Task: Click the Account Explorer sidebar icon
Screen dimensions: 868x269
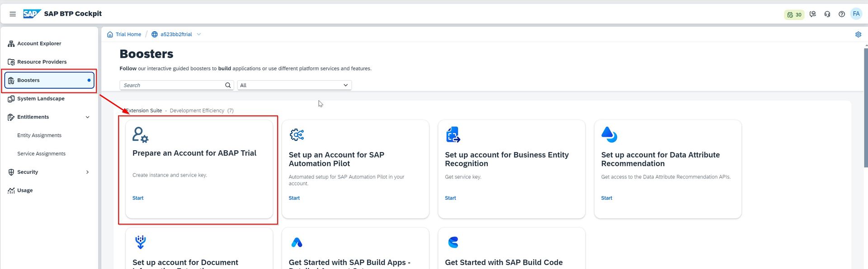Action: (x=11, y=43)
